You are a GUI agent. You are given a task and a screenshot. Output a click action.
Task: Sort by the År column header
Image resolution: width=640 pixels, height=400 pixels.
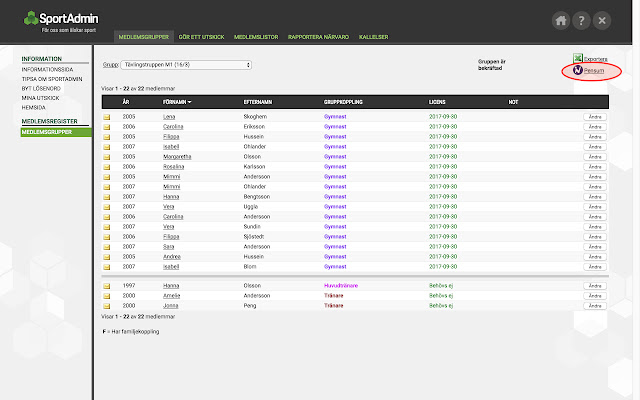point(126,102)
